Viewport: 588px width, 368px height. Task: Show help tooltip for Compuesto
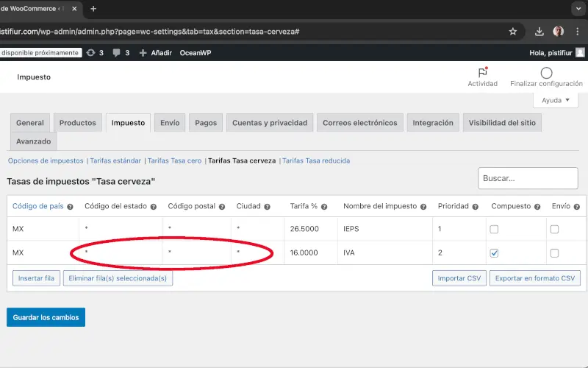[537, 207]
